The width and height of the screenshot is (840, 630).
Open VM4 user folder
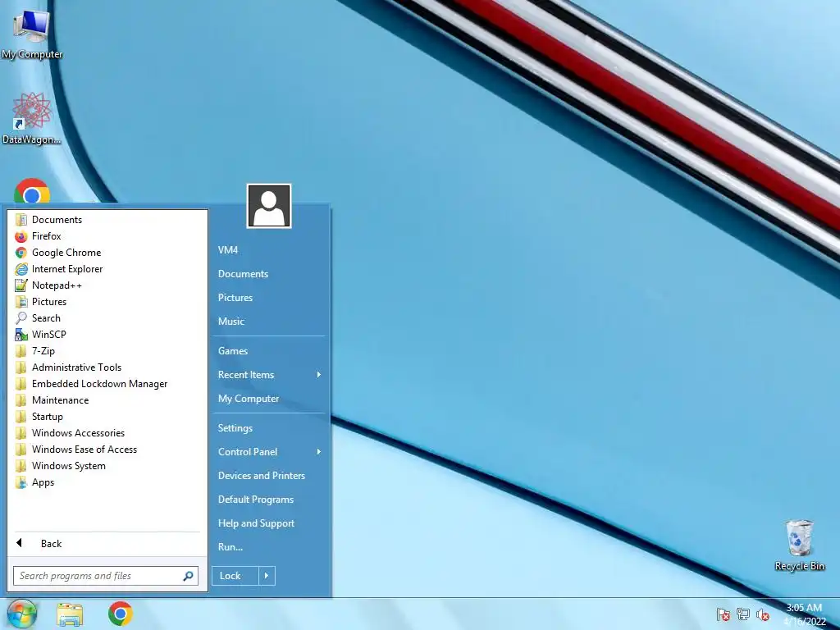tap(228, 250)
